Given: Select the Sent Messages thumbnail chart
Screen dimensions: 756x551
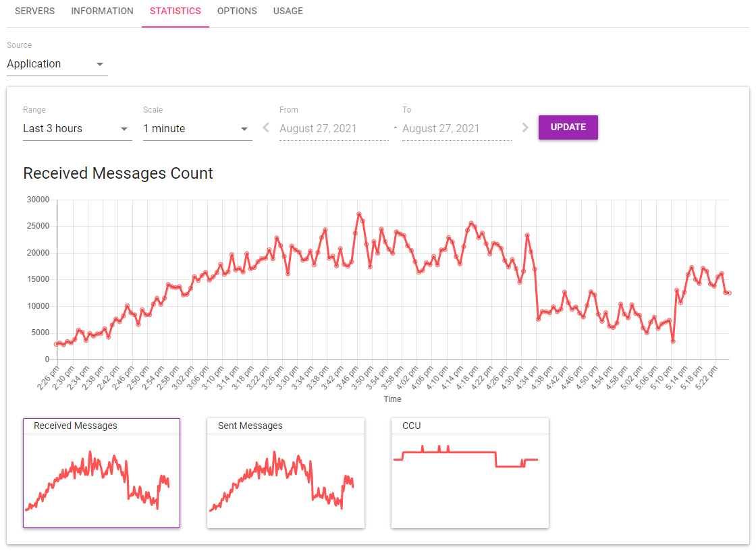Looking at the screenshot, I should pos(286,473).
